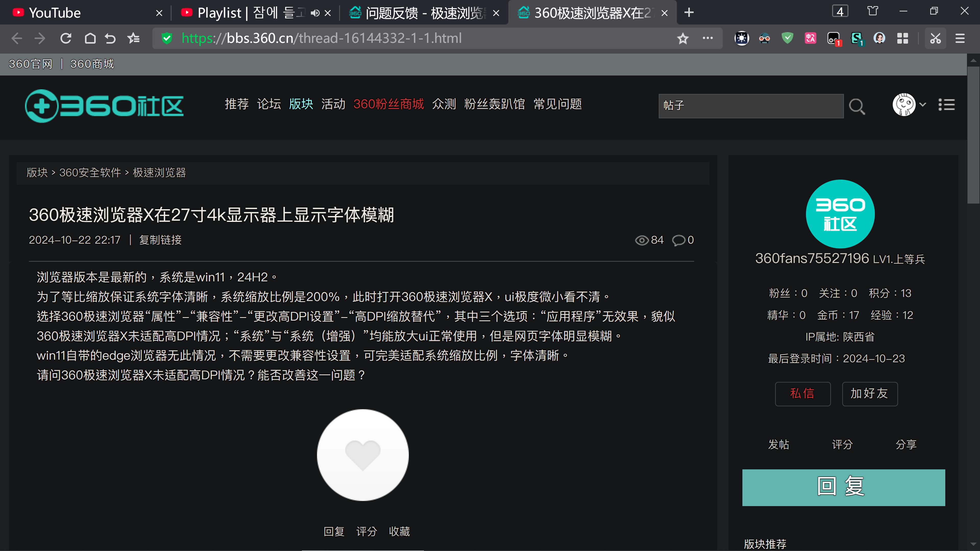This screenshot has height=551, width=980.
Task: Like the post with the heart button
Action: 363,455
